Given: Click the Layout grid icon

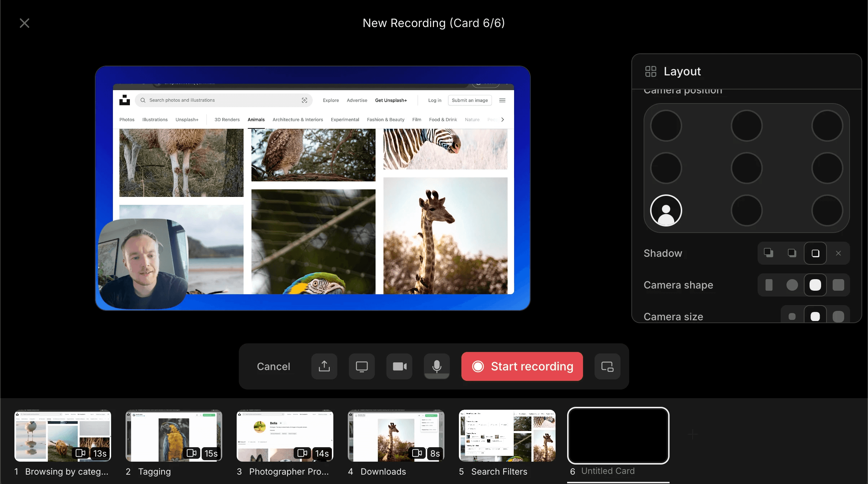Looking at the screenshot, I should 650,71.
